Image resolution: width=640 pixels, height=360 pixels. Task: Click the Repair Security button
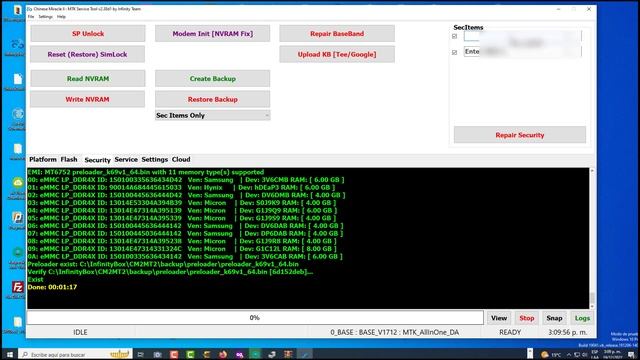click(x=520, y=135)
